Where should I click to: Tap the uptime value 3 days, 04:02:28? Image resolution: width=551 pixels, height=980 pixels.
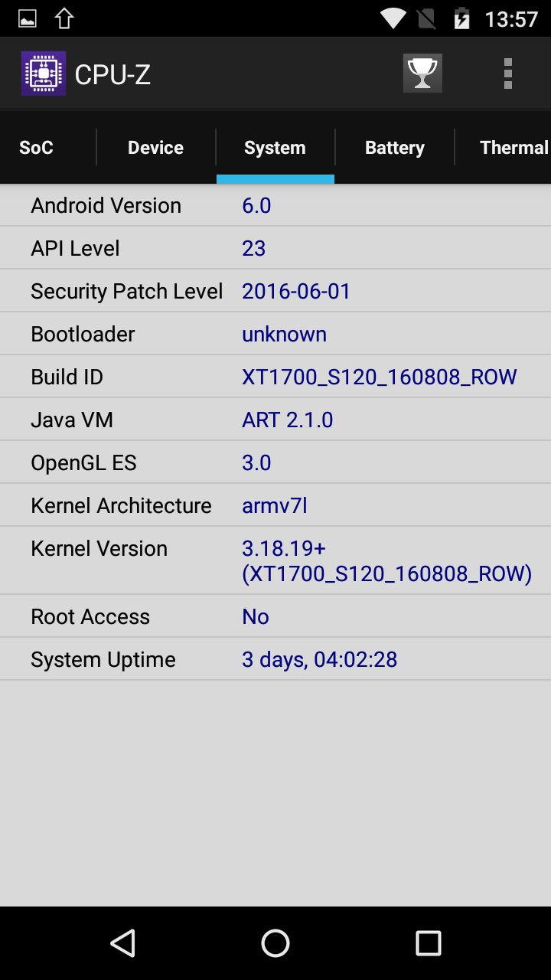coord(320,659)
